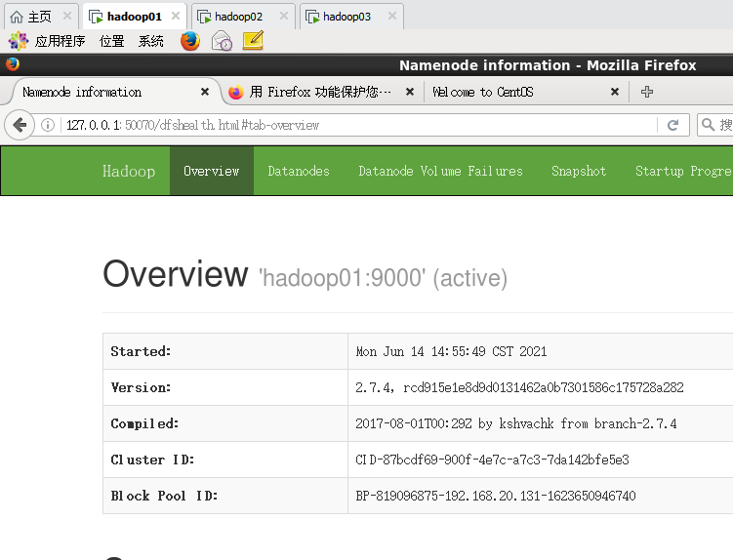Click the GNOME foot applications icon
Image resolution: width=733 pixels, height=560 pixels.
click(19, 41)
